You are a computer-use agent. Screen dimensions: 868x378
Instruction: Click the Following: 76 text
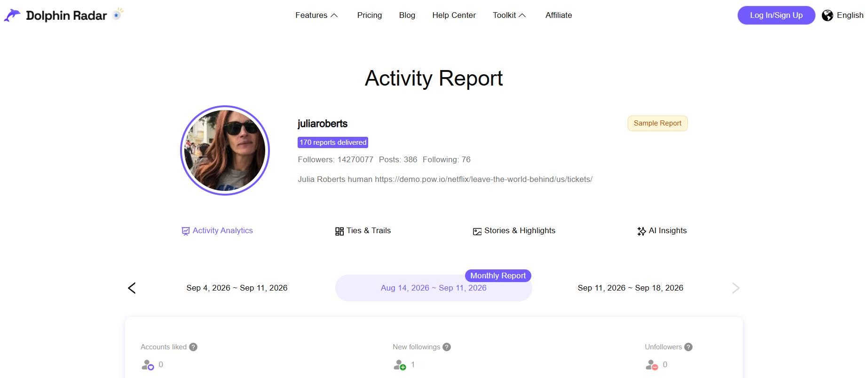coord(447,160)
